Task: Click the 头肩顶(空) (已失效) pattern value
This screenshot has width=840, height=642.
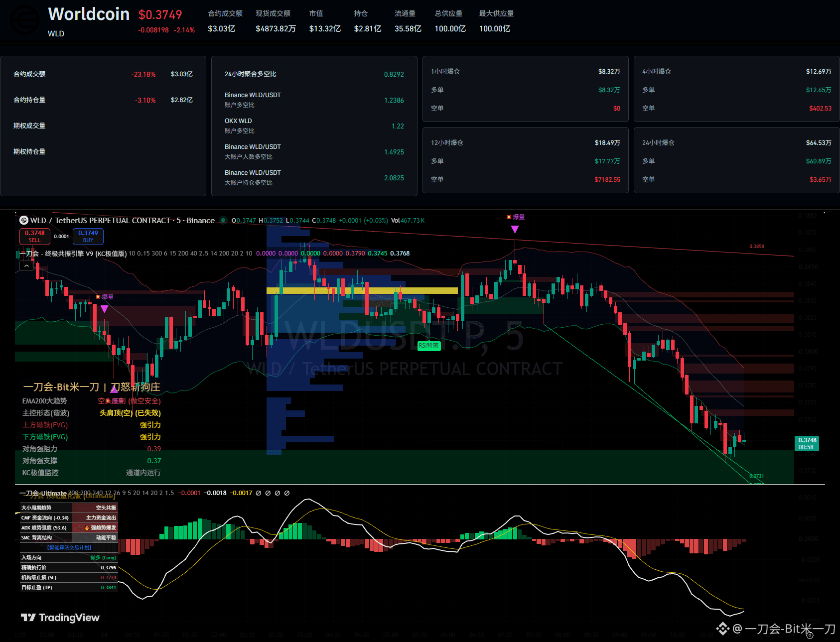Action: tap(130, 413)
